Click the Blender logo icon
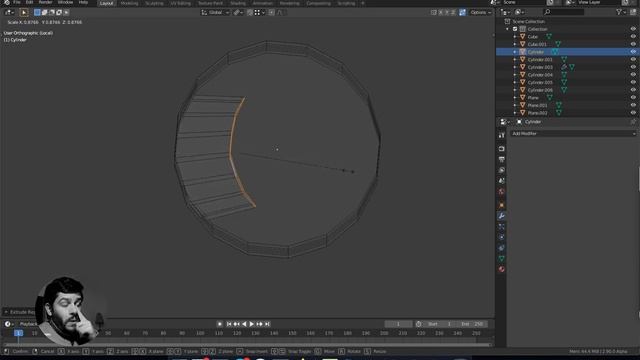 point(7,2)
